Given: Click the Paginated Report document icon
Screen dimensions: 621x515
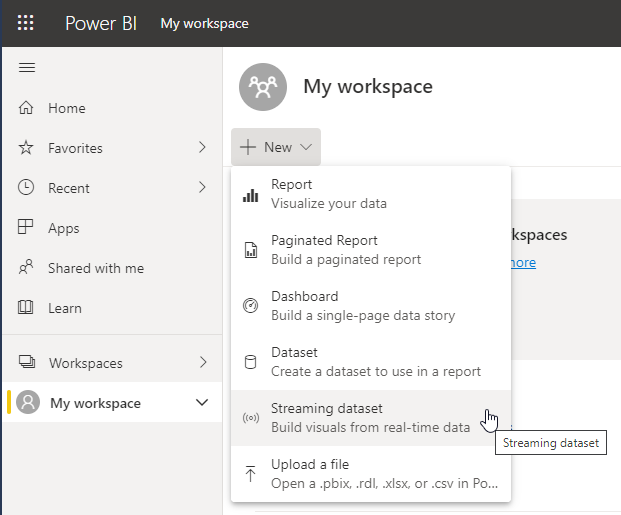Looking at the screenshot, I should pos(251,250).
